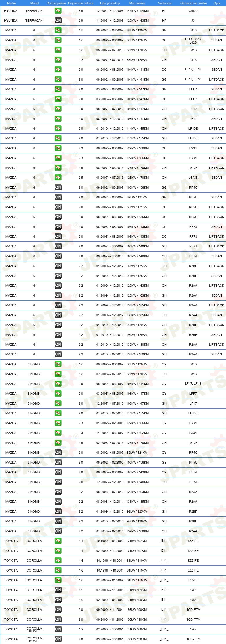This screenshot has height=644, width=226.
Task: Click petrol icon in Corolla 4ZZ-FE 10.1999 row
Action: (x=58, y=541)
